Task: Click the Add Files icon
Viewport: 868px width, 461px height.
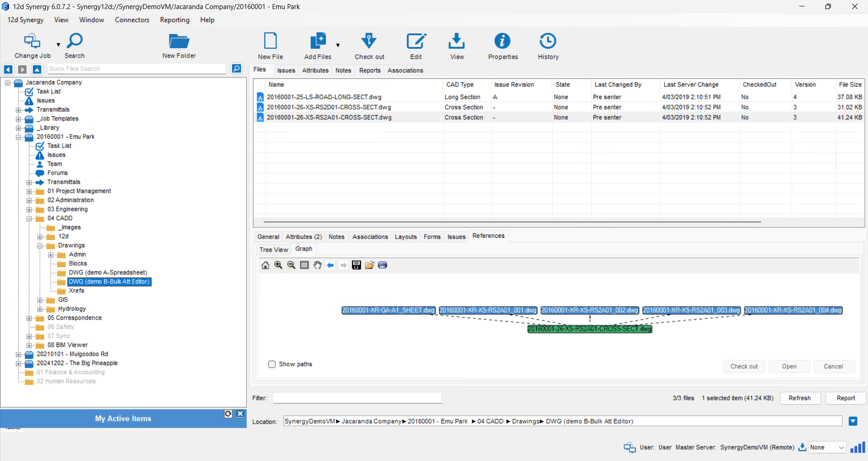Action: coord(318,41)
